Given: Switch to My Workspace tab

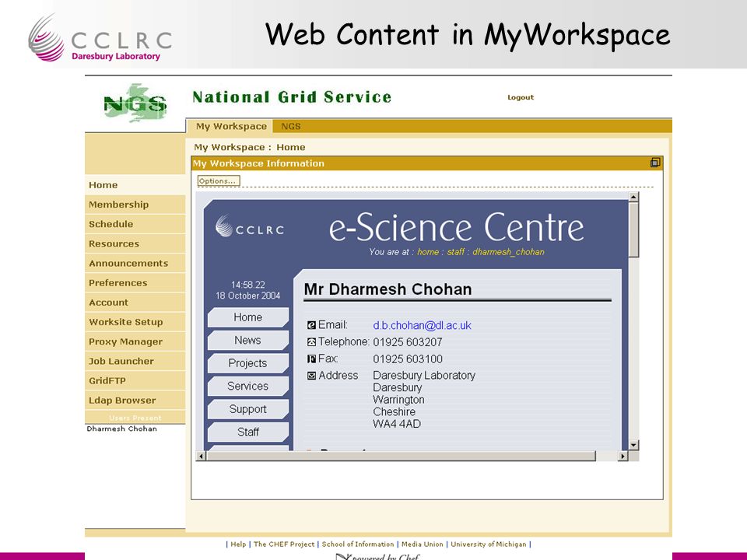Looking at the screenshot, I should click(x=231, y=126).
